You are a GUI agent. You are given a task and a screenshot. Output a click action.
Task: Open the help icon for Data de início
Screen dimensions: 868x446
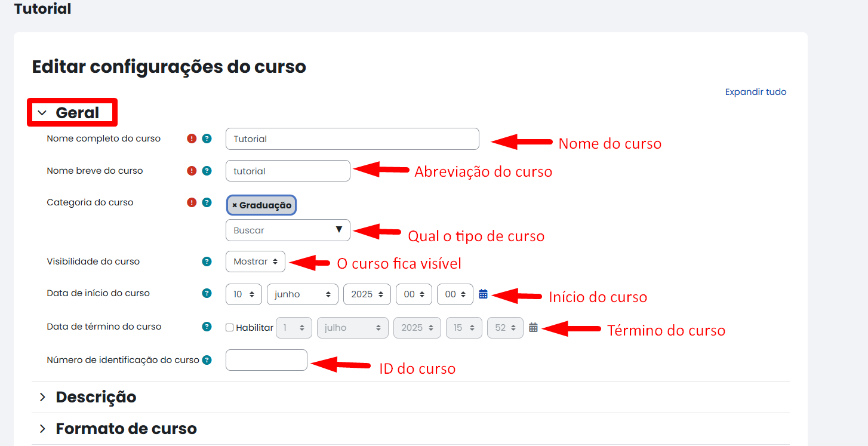coord(207,293)
